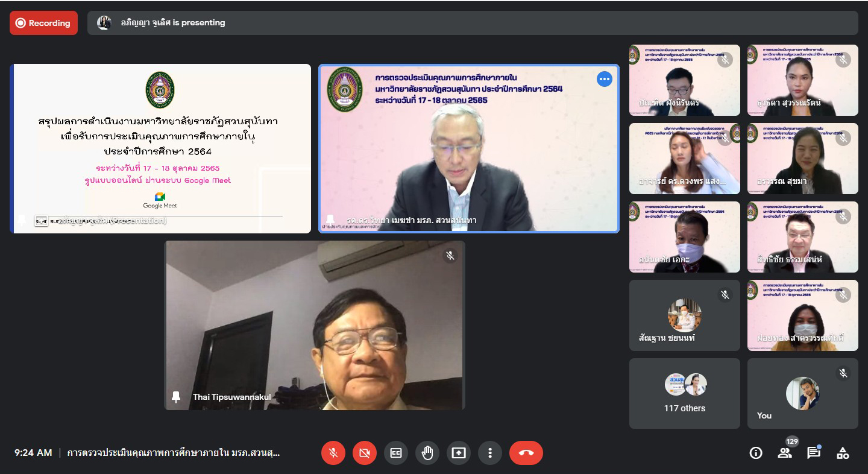Image resolution: width=868 pixels, height=474 pixels.
Task: Raise your hand
Action: click(427, 453)
